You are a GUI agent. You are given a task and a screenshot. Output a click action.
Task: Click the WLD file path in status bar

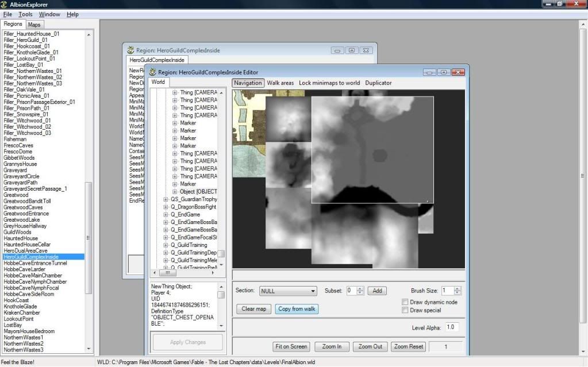coord(206,362)
